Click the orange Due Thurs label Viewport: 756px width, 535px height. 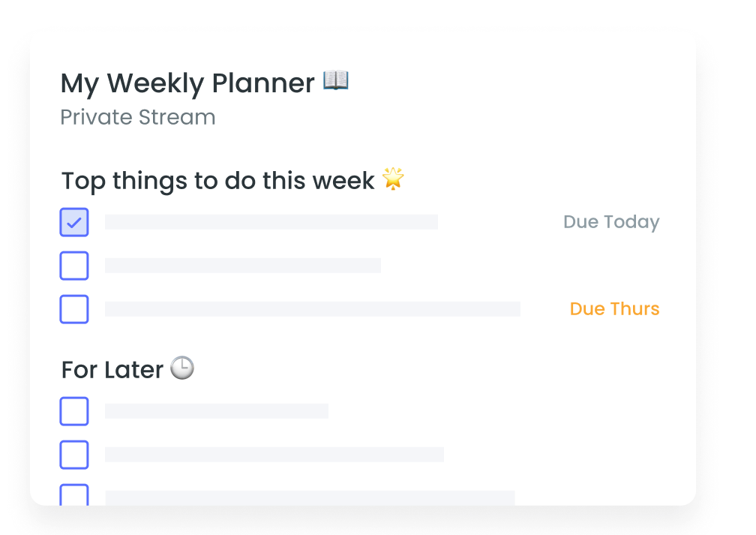pyautogui.click(x=614, y=309)
